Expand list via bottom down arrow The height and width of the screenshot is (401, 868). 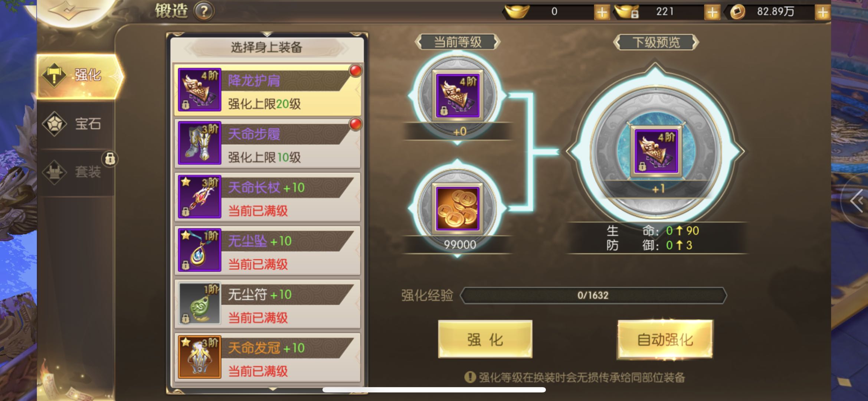pyautogui.click(x=273, y=389)
